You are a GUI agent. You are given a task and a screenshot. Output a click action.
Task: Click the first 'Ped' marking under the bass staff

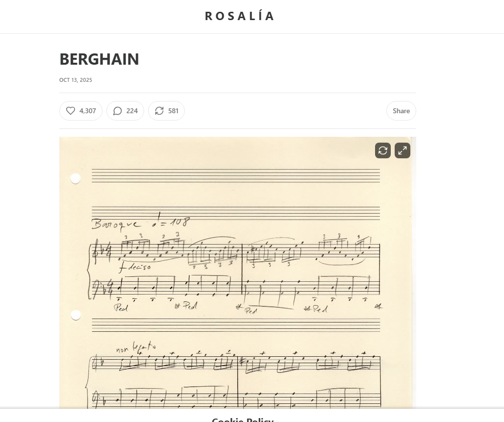[x=121, y=307]
